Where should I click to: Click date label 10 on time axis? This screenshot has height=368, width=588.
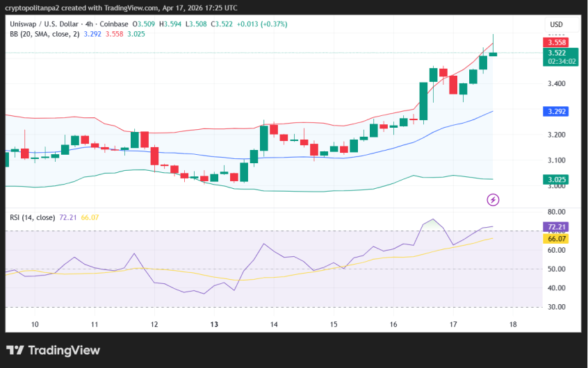35,324
